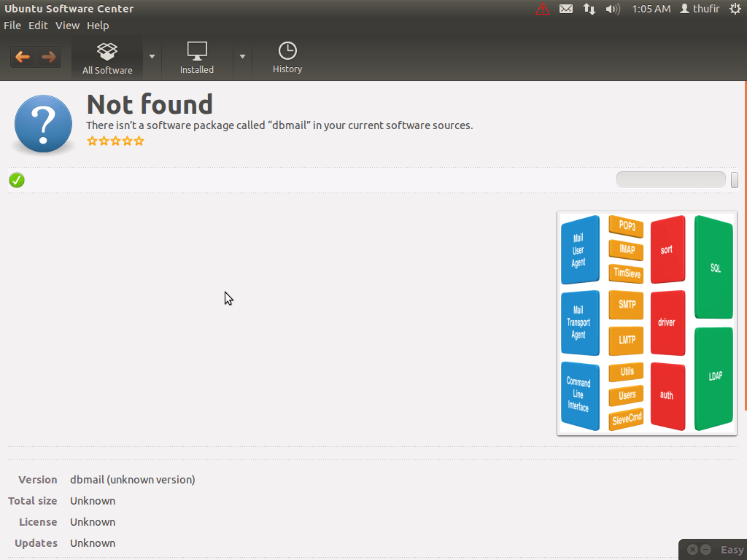Click the 'Version' label
This screenshot has width=747, height=560.
coord(38,480)
